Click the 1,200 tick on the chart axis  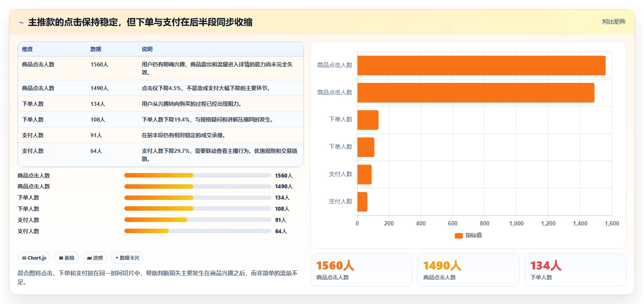(548, 224)
